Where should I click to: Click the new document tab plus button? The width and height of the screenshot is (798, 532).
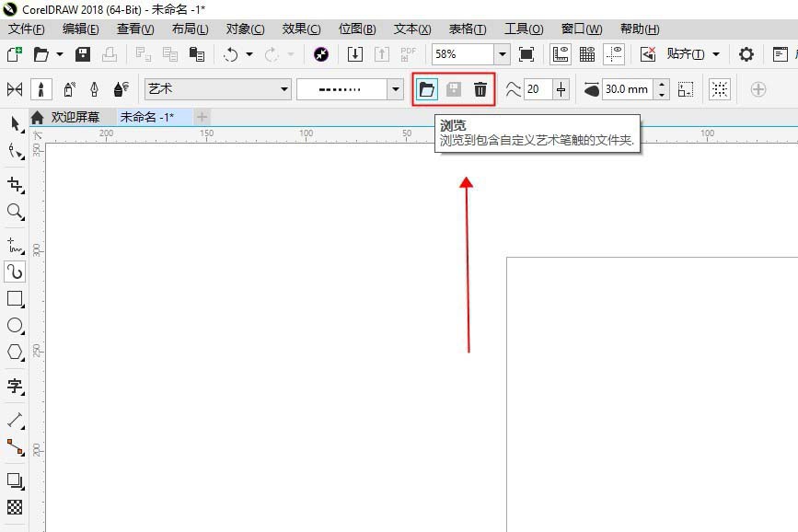click(202, 117)
